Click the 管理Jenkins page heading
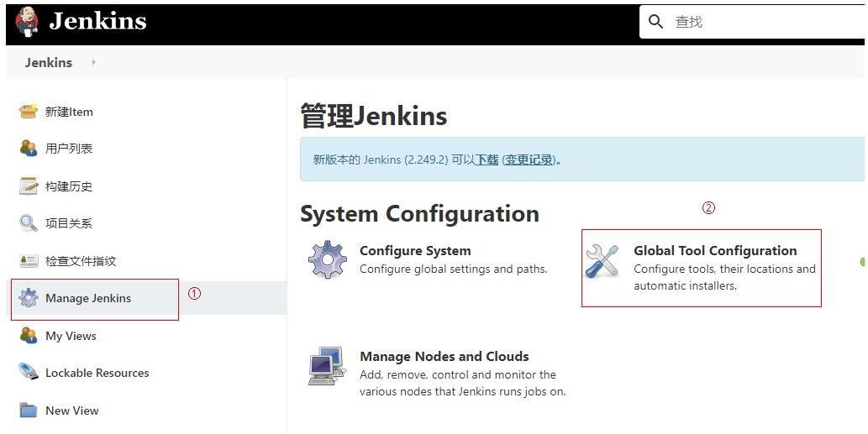The image size is (868, 434). coord(374,116)
